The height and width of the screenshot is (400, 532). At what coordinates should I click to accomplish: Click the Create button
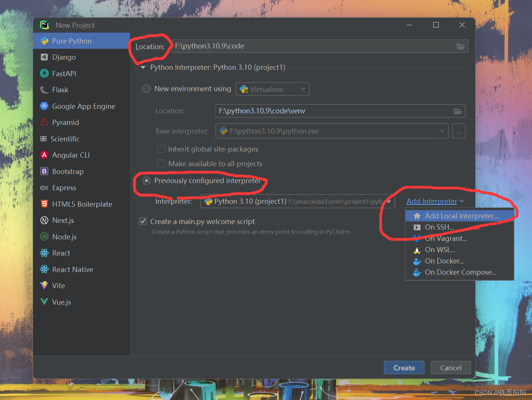click(x=404, y=368)
